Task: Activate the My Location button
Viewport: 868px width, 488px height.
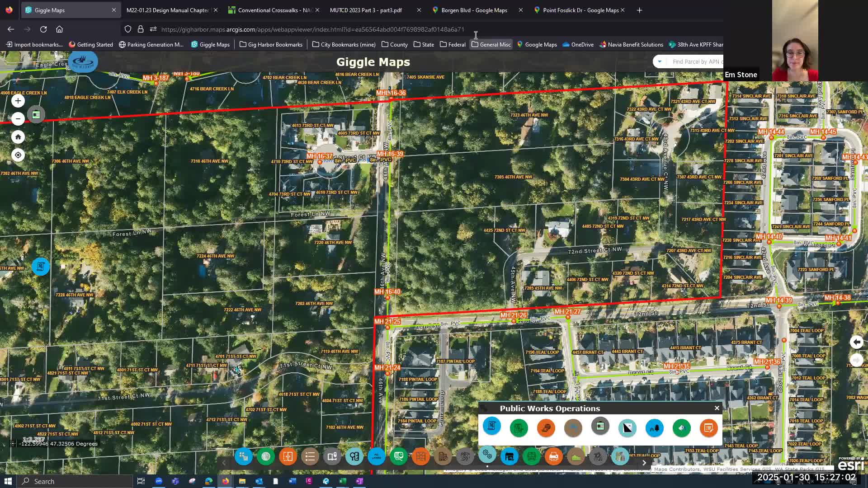Action: pos(18,155)
